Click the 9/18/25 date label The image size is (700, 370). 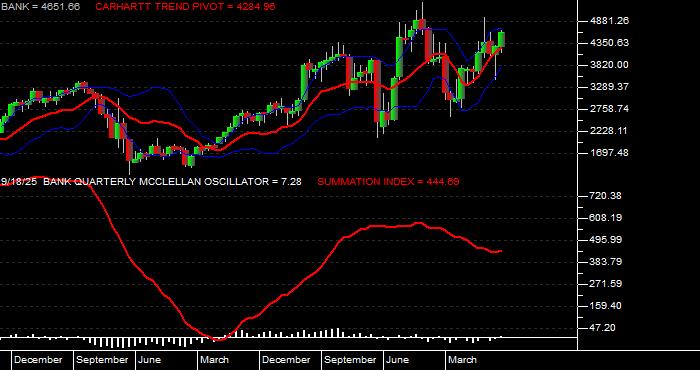click(20, 181)
